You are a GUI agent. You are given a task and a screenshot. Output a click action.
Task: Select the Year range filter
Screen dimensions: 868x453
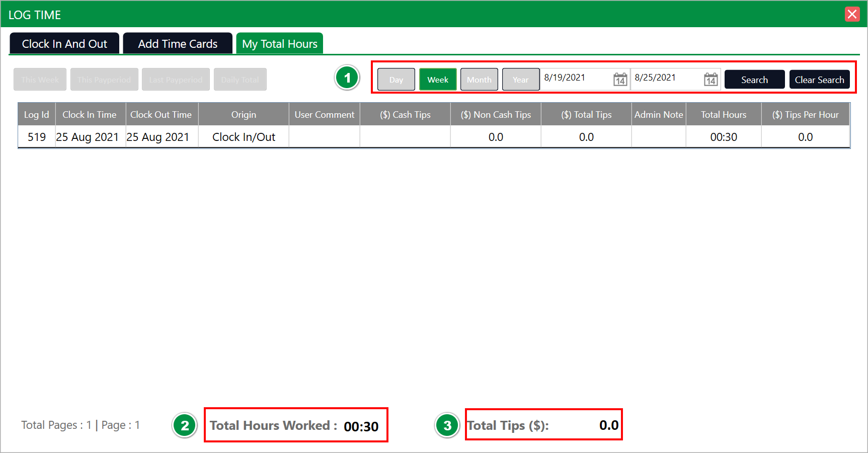click(x=520, y=80)
